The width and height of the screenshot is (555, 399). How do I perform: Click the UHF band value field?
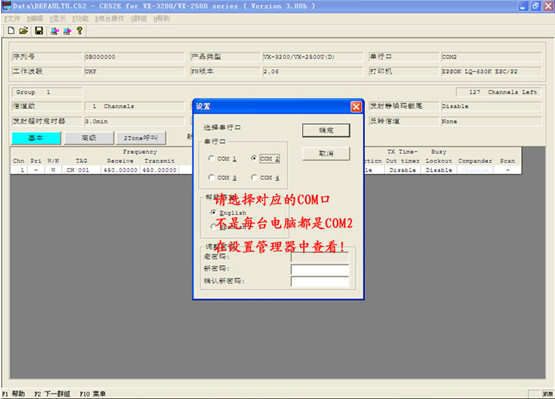[134, 71]
